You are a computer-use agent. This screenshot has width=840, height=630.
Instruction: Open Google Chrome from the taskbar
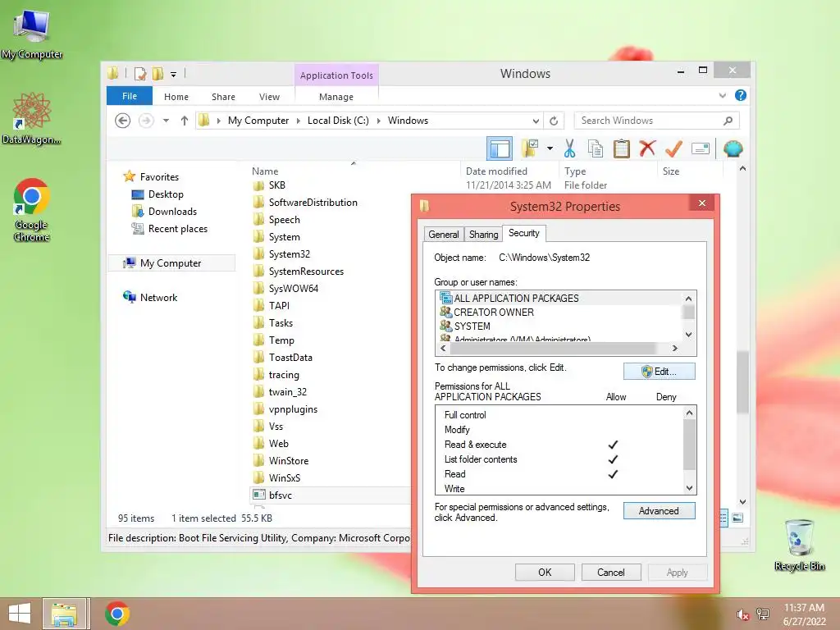[x=117, y=614]
